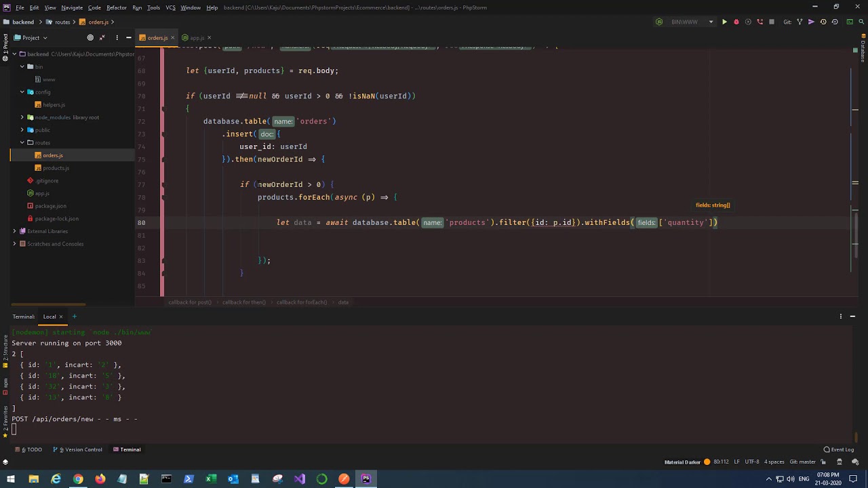868x488 pixels.
Task: Close the app.js tab
Action: (210, 38)
